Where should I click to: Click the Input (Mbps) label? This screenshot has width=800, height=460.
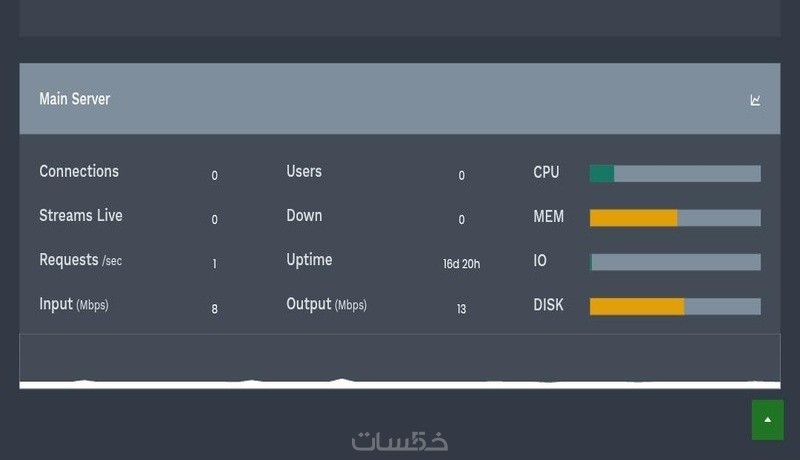tap(74, 304)
